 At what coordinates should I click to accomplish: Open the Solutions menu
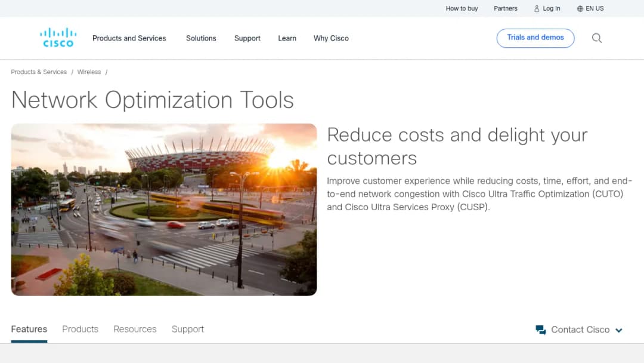pos(201,38)
